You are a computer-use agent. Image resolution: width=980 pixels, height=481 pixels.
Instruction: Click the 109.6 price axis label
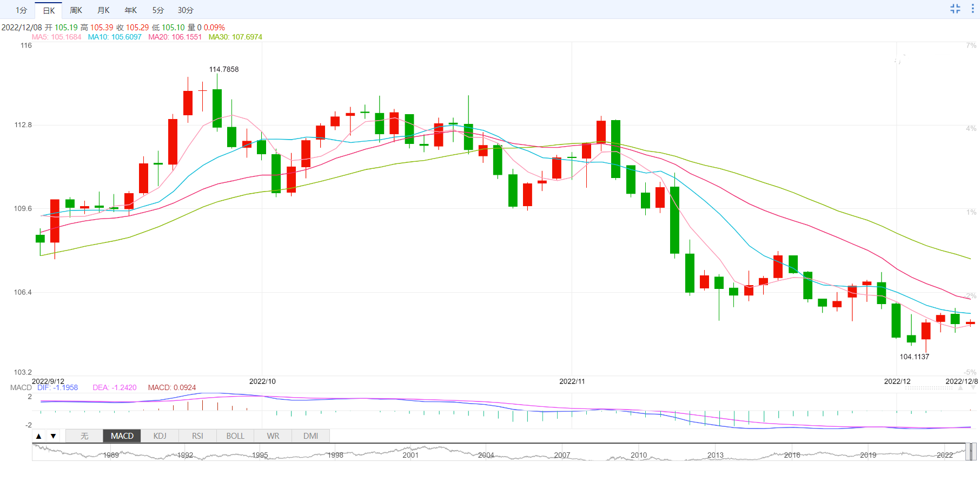click(23, 208)
